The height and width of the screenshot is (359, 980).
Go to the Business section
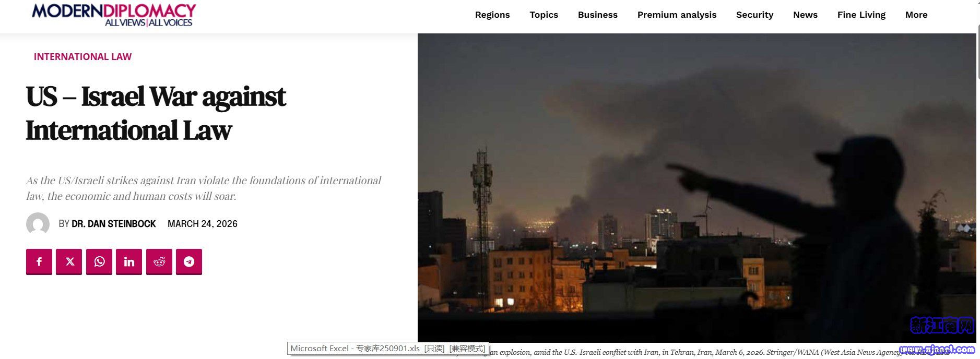[x=597, y=15]
